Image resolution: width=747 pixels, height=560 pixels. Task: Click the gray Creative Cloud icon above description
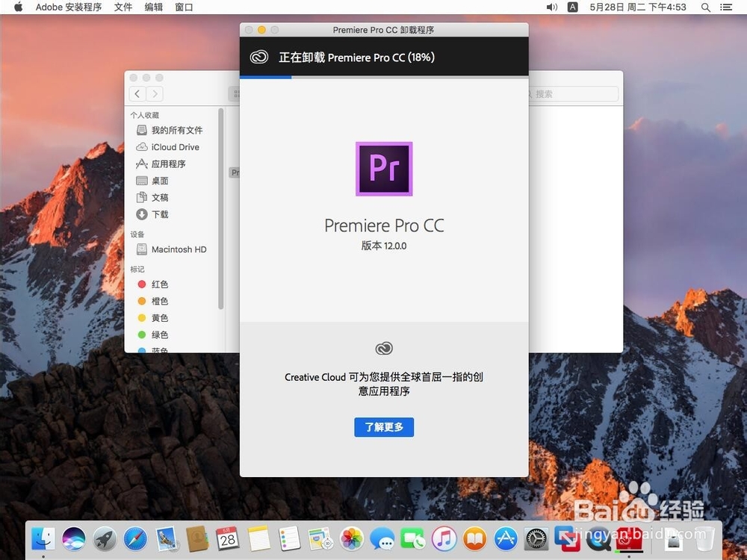click(384, 349)
